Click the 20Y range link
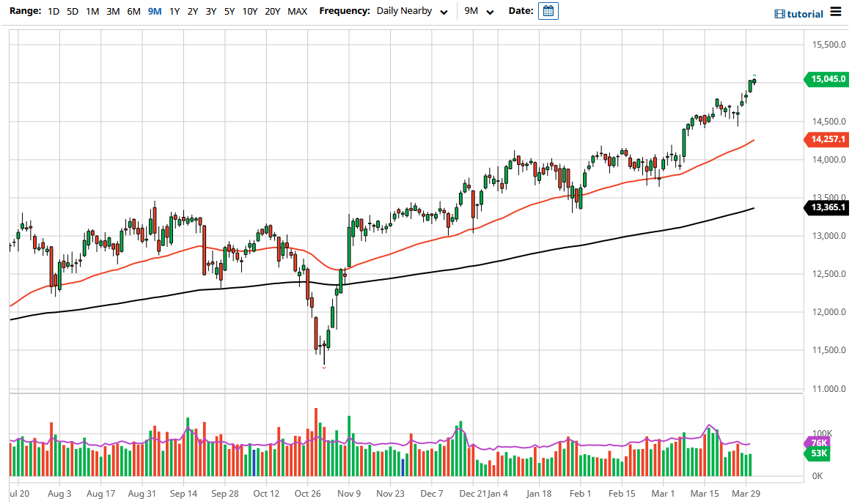 272,11
